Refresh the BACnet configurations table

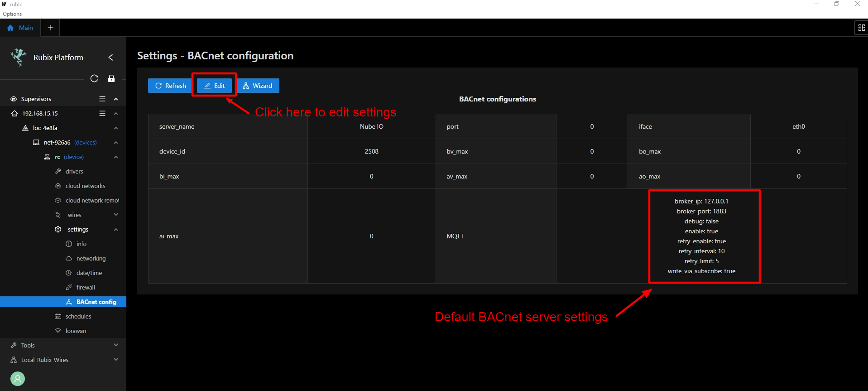pyautogui.click(x=170, y=86)
